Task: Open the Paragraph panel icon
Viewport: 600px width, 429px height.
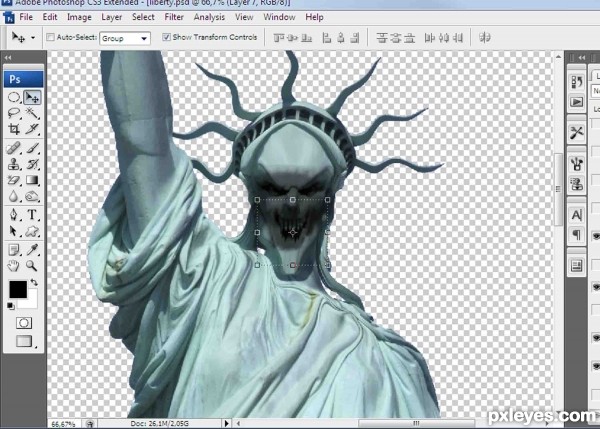Action: pos(577,234)
